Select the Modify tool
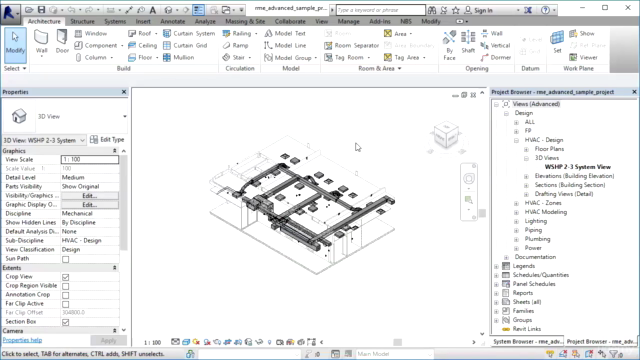640x360 pixels. tap(16, 45)
